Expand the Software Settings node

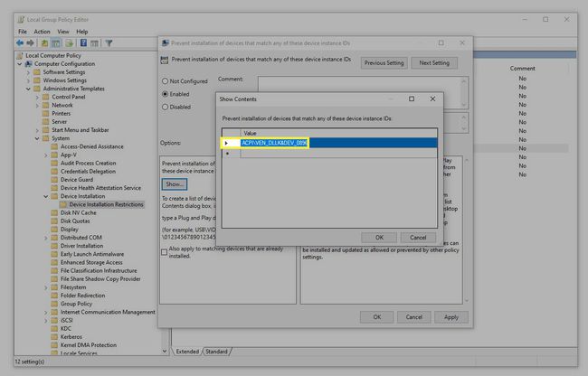click(28, 72)
